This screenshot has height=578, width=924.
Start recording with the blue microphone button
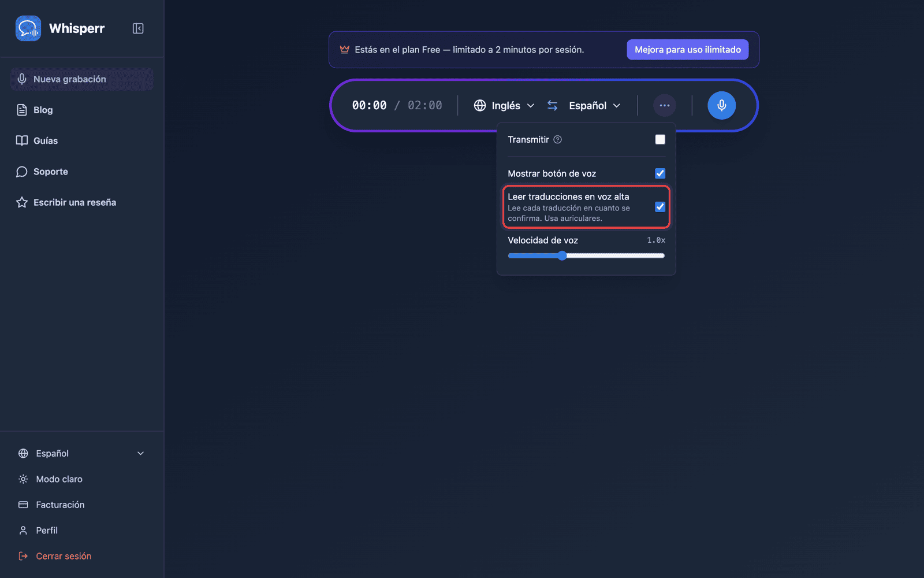(x=722, y=105)
